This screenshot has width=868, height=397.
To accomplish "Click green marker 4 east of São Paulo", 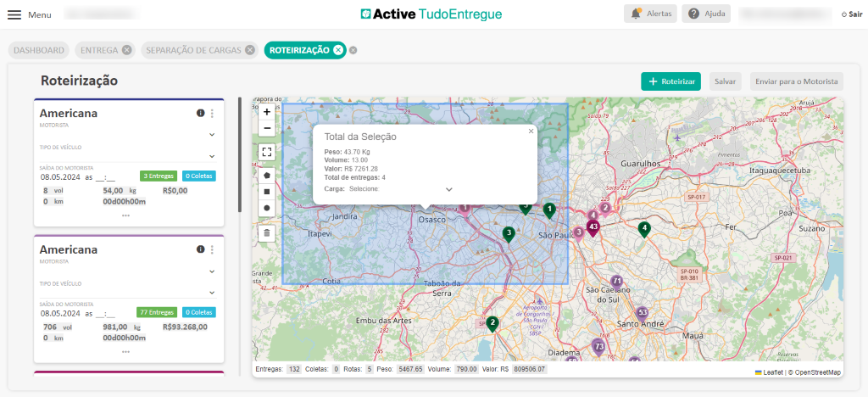I will (643, 228).
